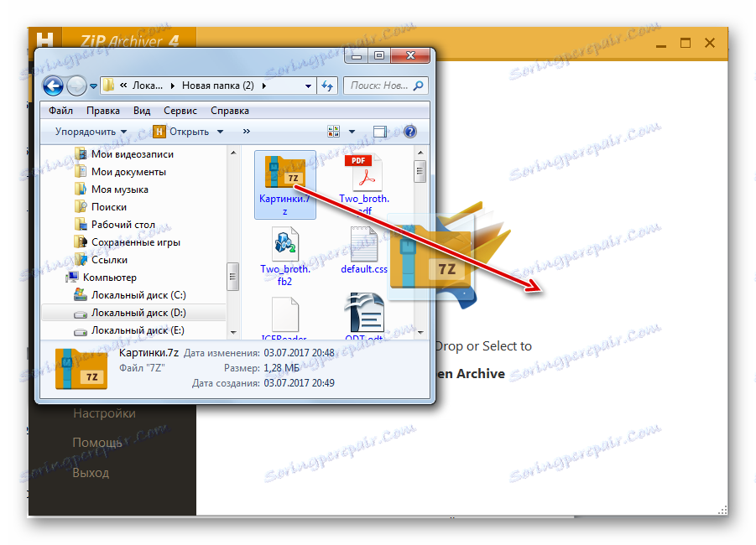The width and height of the screenshot is (756, 545).
Task: Select Рабочий стол folder
Action: point(123,225)
